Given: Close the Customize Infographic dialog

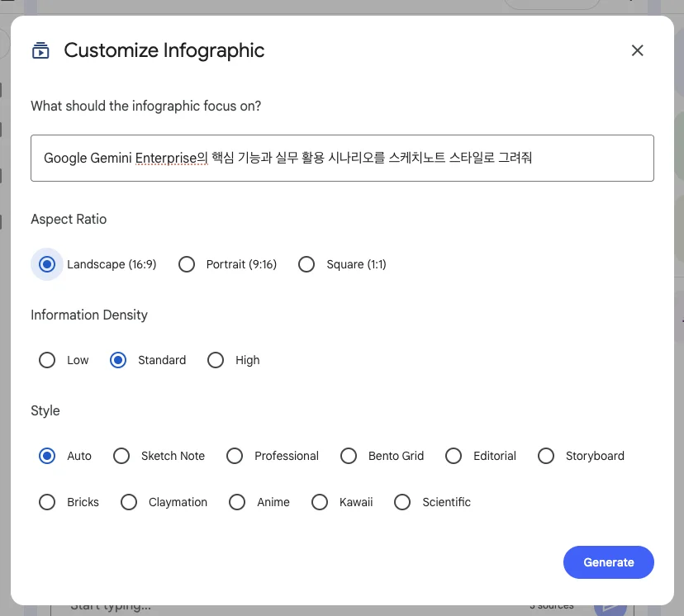Looking at the screenshot, I should click(637, 50).
